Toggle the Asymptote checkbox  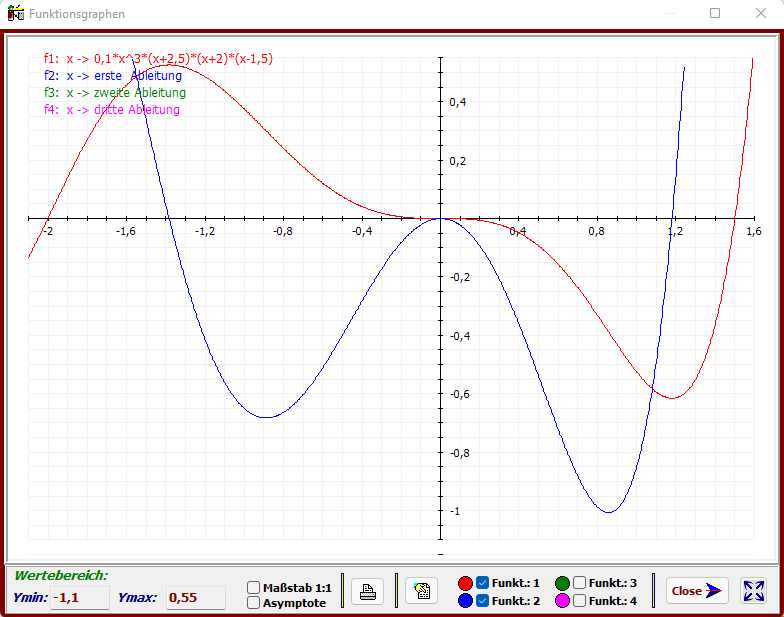point(254,603)
